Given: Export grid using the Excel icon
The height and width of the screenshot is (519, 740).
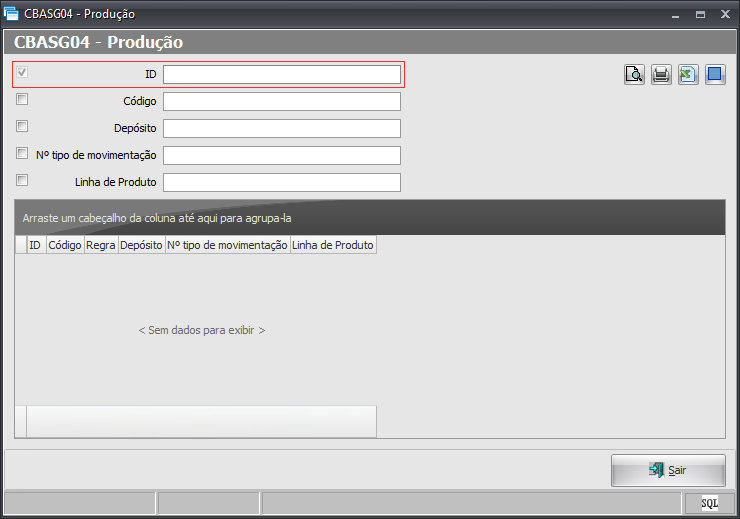Looking at the screenshot, I should [x=688, y=75].
